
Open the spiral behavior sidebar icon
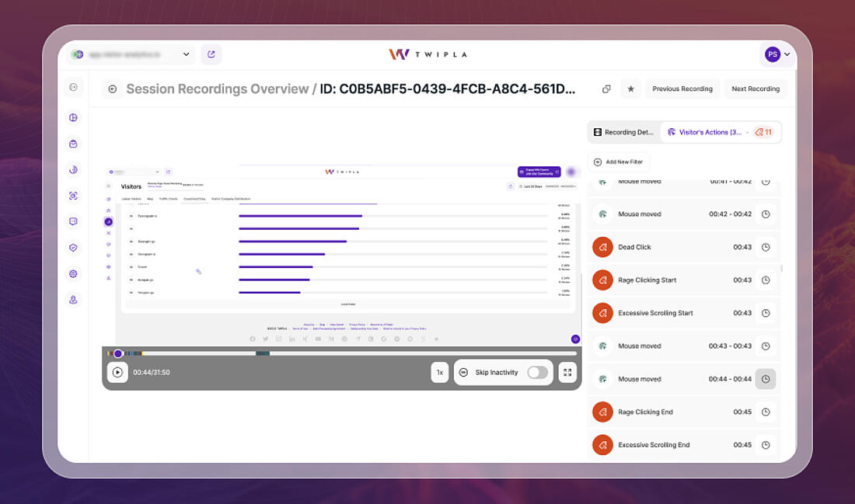(x=74, y=170)
